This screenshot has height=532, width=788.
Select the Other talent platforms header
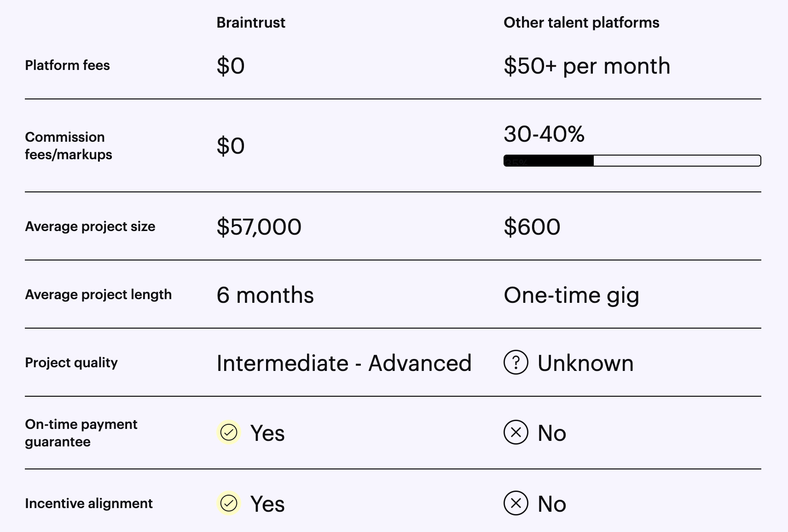[581, 23]
